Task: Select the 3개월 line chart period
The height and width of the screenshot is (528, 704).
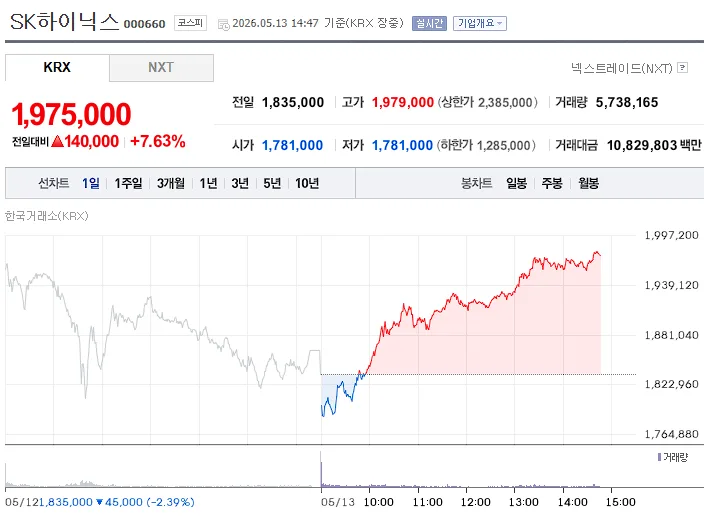Action: click(171, 183)
